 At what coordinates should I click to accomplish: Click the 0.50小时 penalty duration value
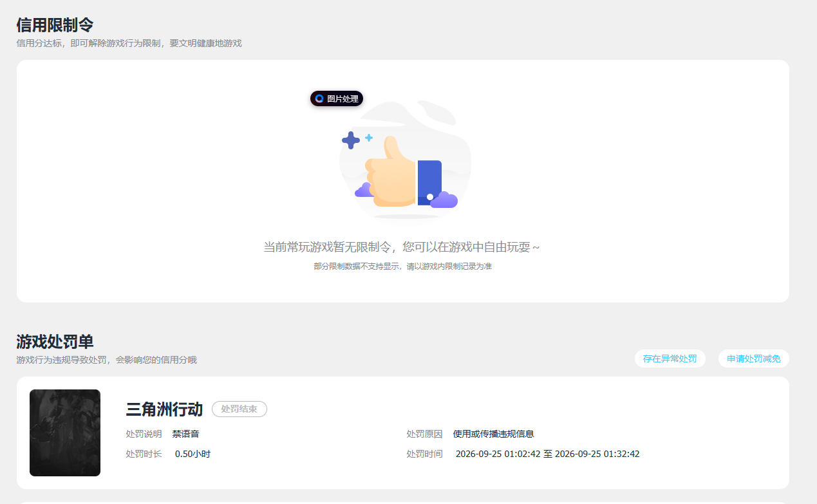coord(193,454)
